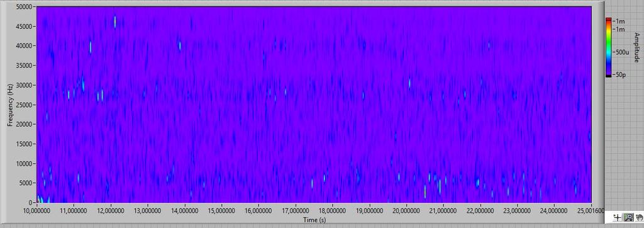This screenshot has height=228, width=644.
Task: Click the 0 minimum frequency tick value
Action: [x=31, y=202]
